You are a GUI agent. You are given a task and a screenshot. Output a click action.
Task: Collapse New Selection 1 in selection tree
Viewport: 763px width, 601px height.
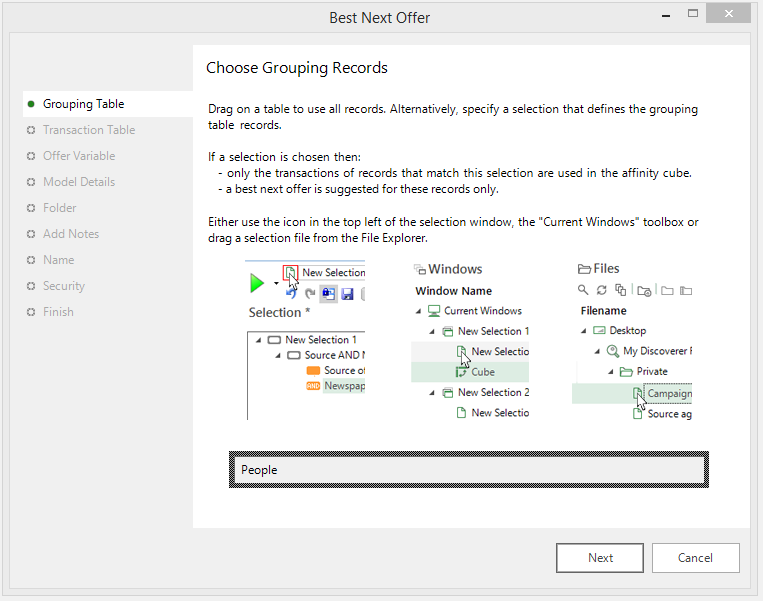pos(258,340)
